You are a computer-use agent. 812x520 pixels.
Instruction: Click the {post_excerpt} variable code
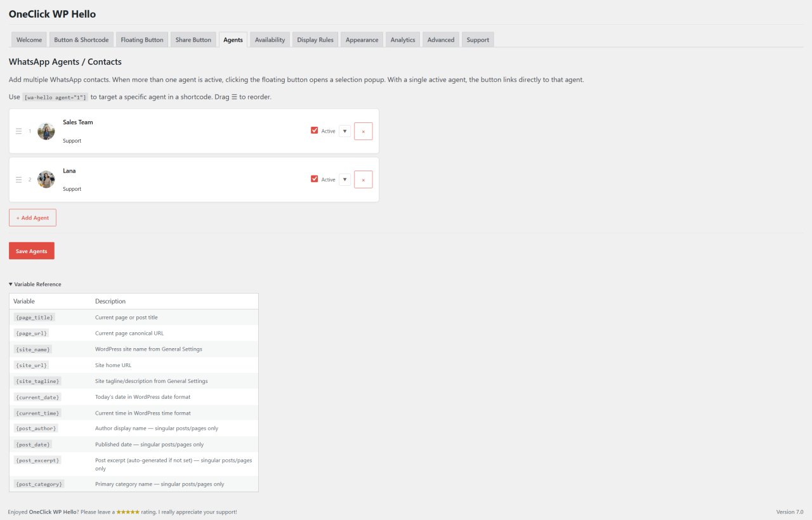click(37, 460)
